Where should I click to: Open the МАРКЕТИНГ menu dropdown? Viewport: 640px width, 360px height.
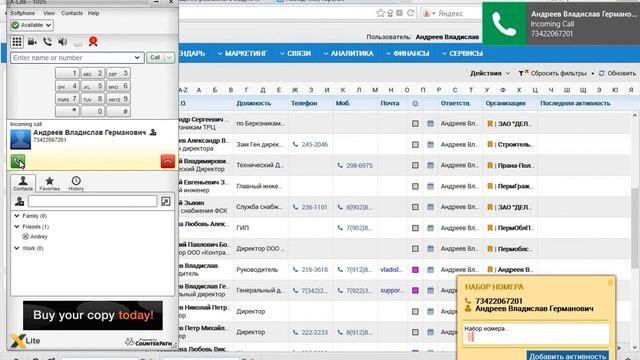coord(242,53)
